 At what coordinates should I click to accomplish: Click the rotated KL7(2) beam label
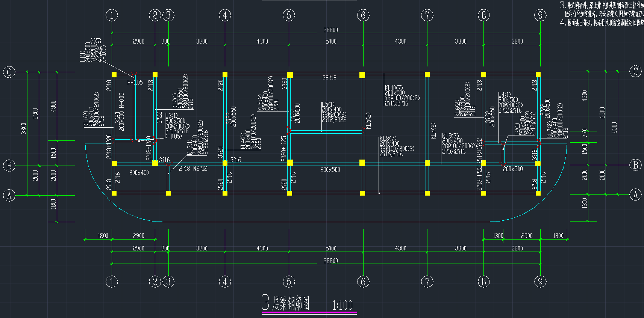550,130
